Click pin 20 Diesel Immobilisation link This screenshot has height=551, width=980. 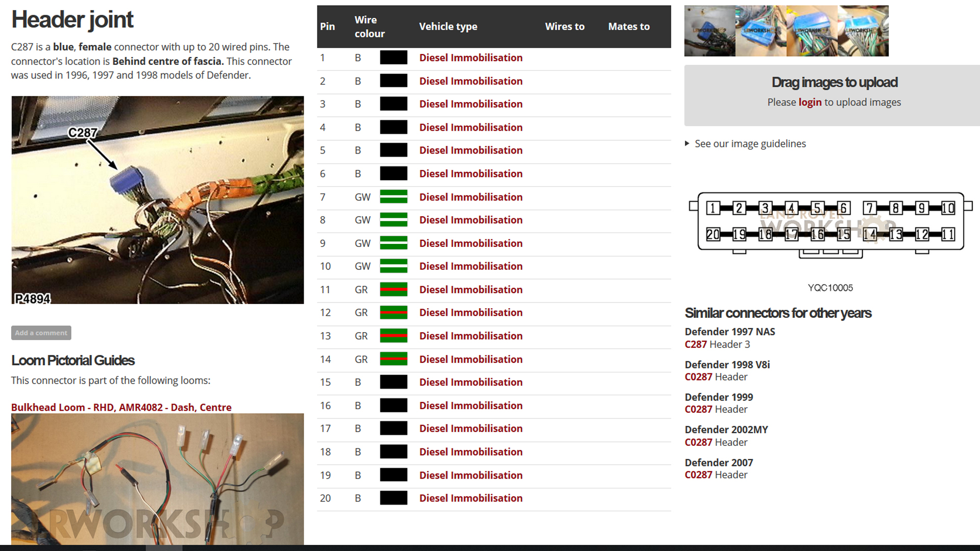click(x=471, y=498)
